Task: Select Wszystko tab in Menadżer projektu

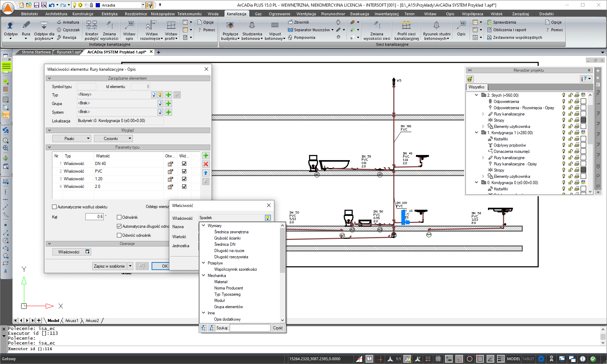Action: coord(476,87)
